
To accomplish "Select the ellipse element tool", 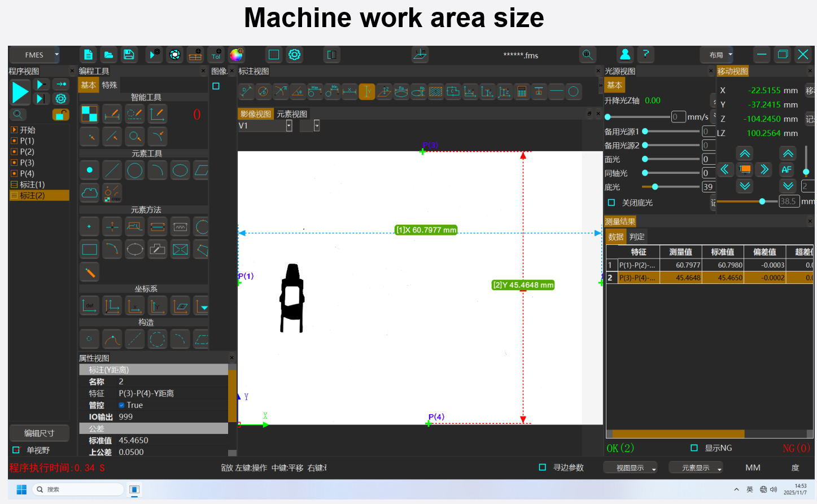I will pyautogui.click(x=180, y=170).
